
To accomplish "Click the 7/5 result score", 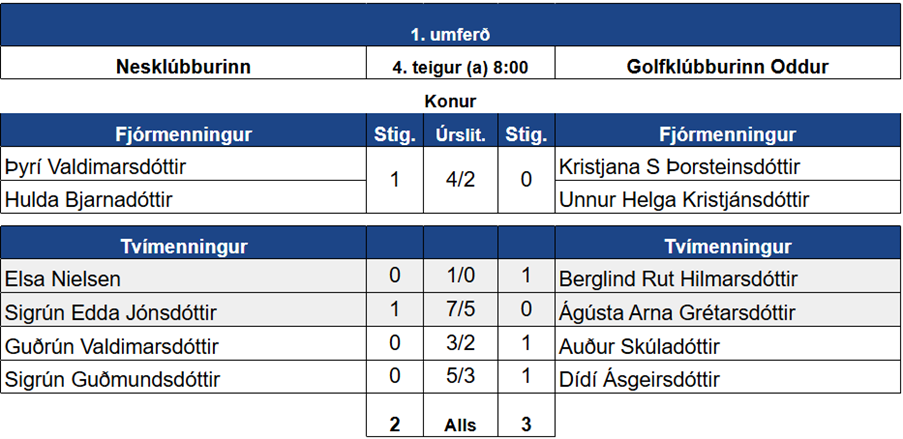I will tap(461, 312).
